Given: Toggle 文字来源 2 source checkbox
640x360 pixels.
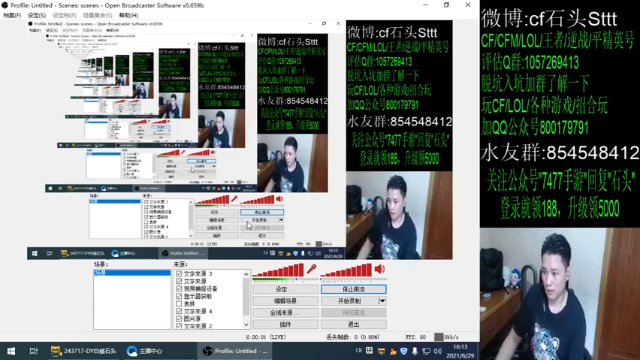Looking at the screenshot, I should (x=179, y=326).
